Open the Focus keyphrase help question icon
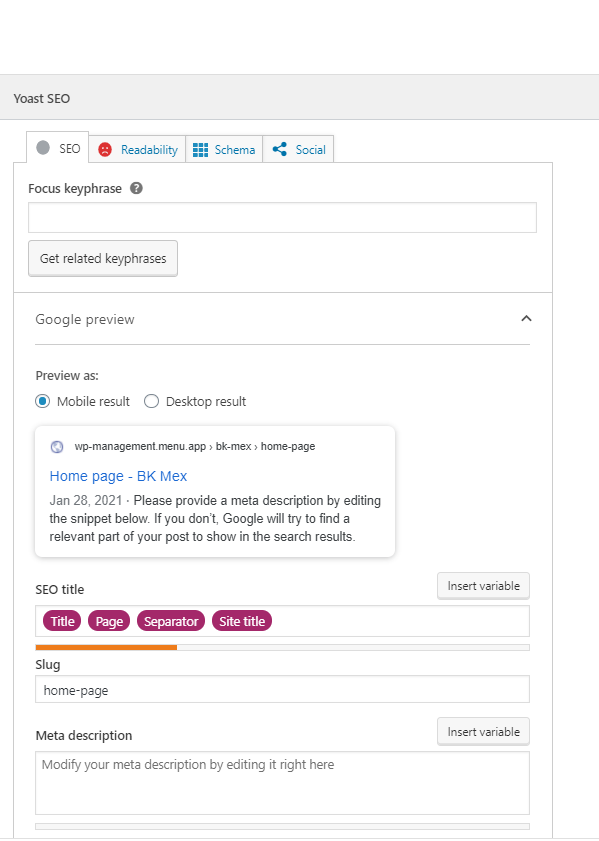 pyautogui.click(x=136, y=188)
